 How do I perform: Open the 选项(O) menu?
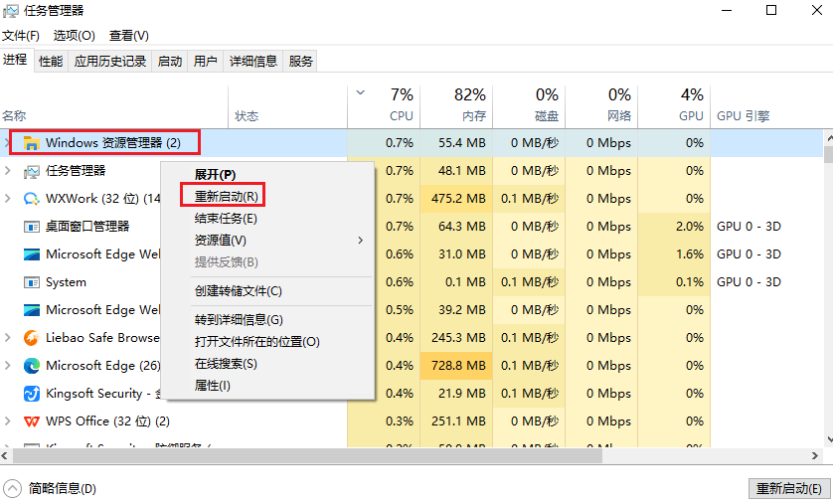74,36
